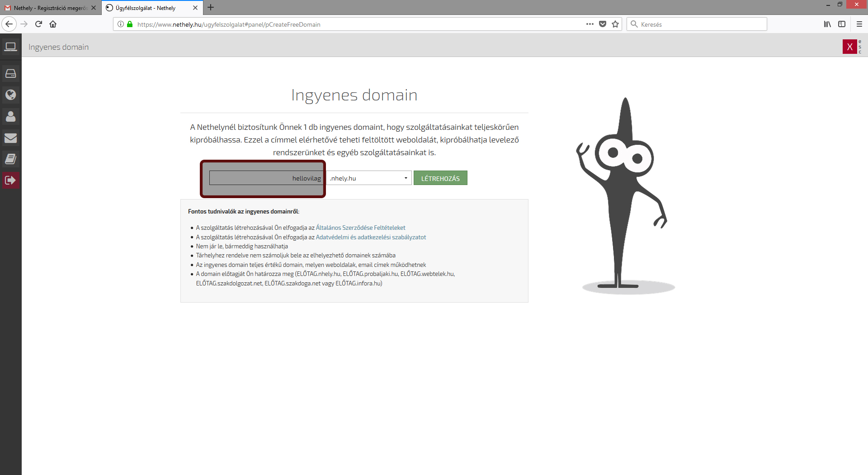Viewport: 868px width, 475px height.
Task: Open the envelope mail icon in the sidebar
Action: (10, 138)
